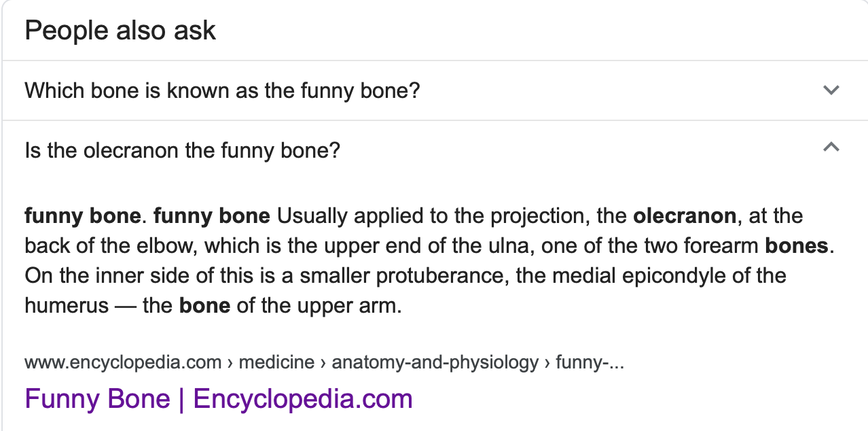
Task: Click 'Encyclopedia.com' portion of the purple title
Action: (x=303, y=398)
